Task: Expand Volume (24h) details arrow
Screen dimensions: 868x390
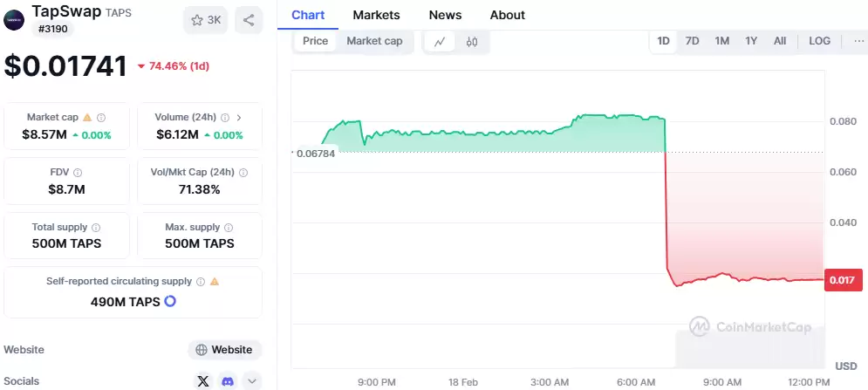Action: 239,117
